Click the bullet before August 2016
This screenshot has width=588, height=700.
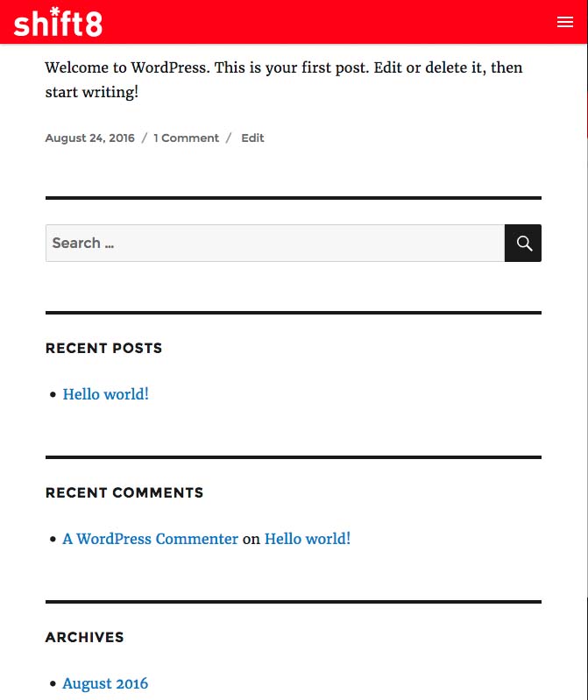[53, 684]
